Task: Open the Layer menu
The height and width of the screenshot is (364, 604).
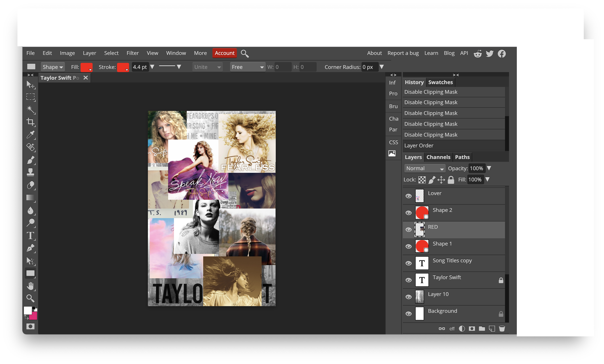Action: tap(89, 53)
